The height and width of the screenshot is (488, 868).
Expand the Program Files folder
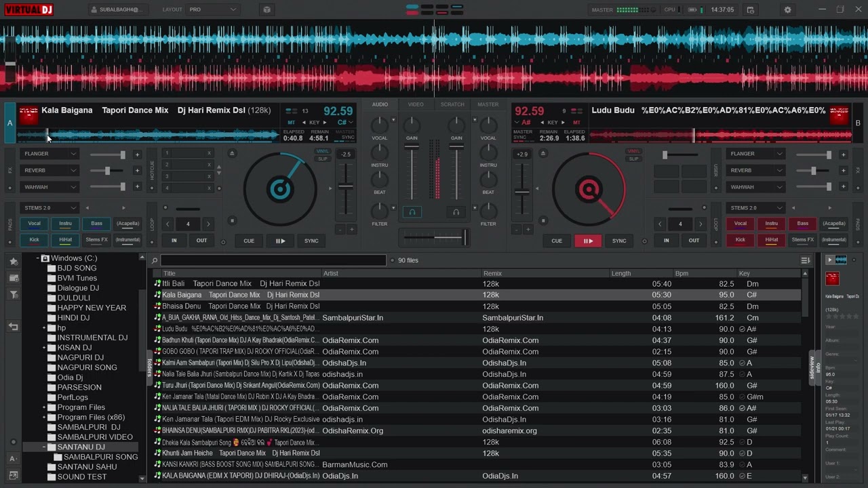[x=44, y=407]
